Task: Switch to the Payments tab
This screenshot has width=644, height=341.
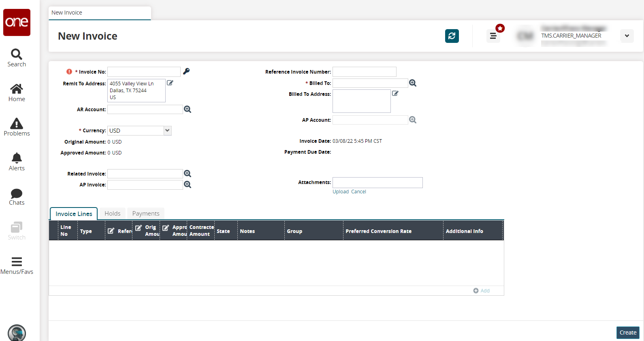Action: click(146, 214)
